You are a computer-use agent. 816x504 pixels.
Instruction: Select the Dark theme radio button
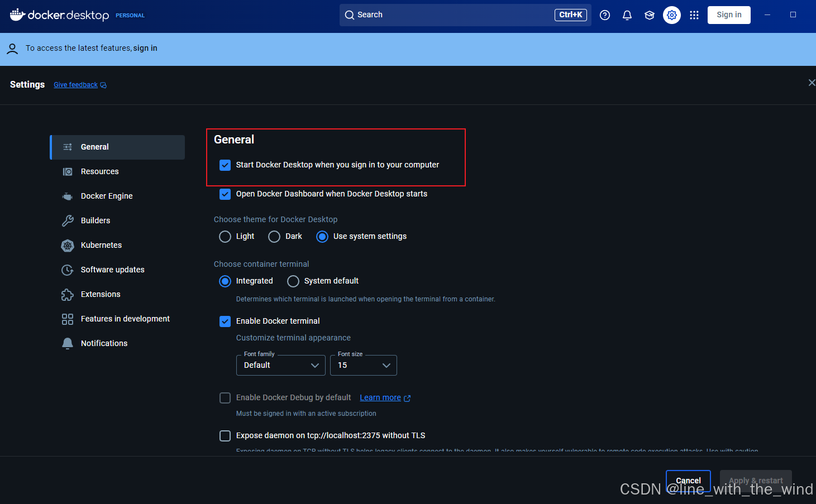274,237
